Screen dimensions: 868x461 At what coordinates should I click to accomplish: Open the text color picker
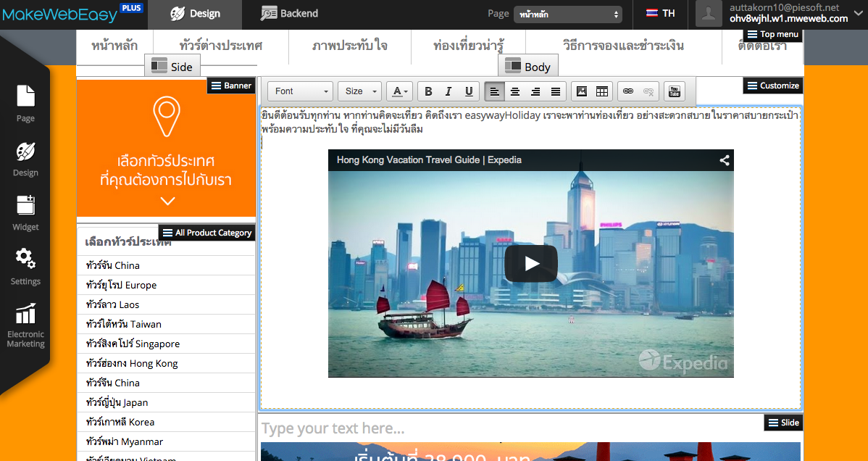point(399,91)
